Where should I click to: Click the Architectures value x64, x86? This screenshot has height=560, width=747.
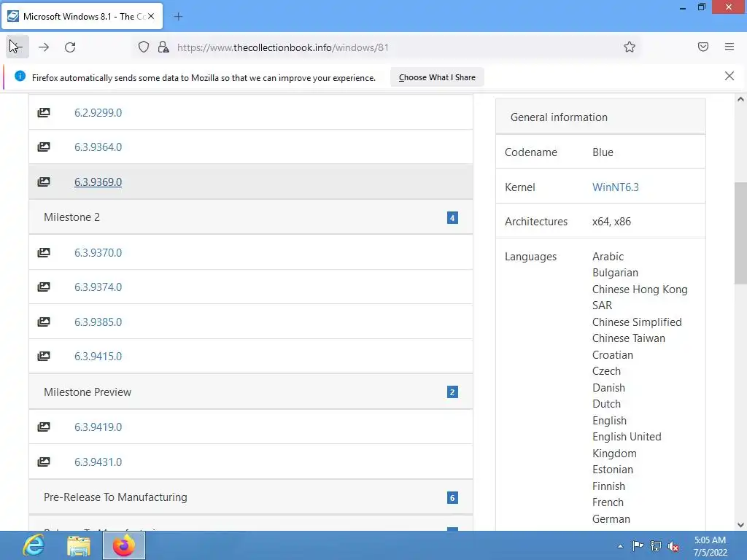click(x=611, y=222)
